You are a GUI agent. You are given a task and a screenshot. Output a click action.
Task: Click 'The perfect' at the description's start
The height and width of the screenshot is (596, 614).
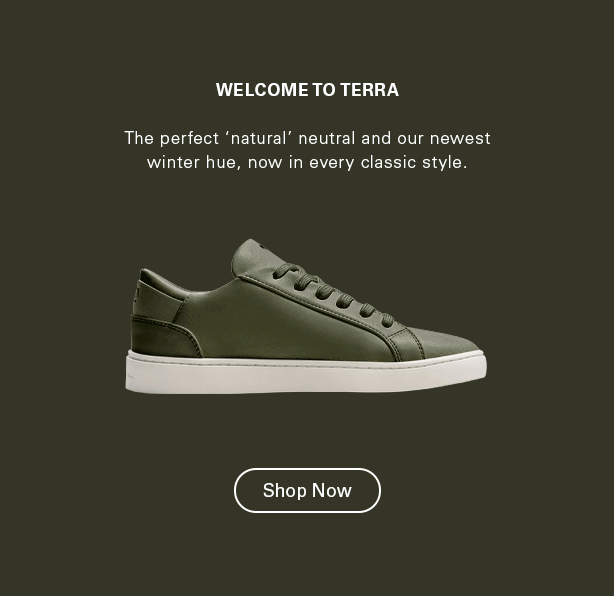tap(172, 138)
